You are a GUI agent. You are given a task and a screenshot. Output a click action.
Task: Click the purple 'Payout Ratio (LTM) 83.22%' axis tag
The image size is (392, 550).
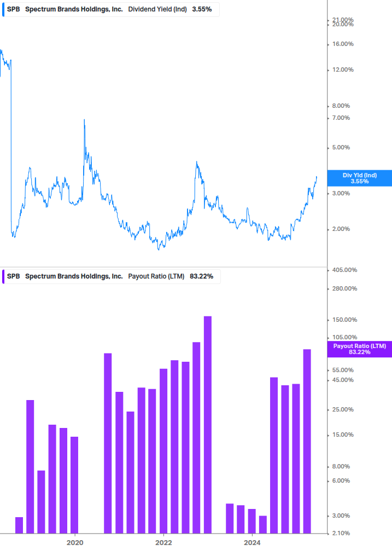[359, 349]
